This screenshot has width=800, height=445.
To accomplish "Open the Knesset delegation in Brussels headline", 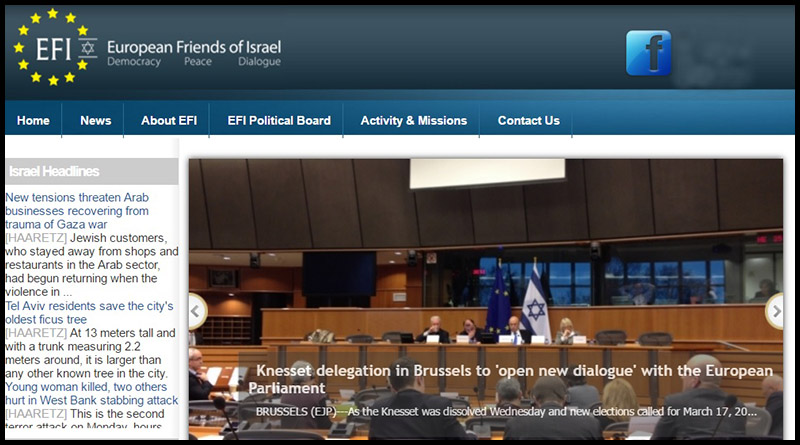I will click(x=514, y=379).
